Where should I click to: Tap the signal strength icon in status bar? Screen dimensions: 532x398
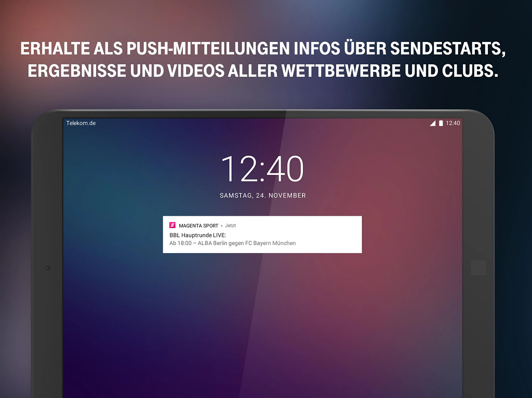pyautogui.click(x=433, y=123)
